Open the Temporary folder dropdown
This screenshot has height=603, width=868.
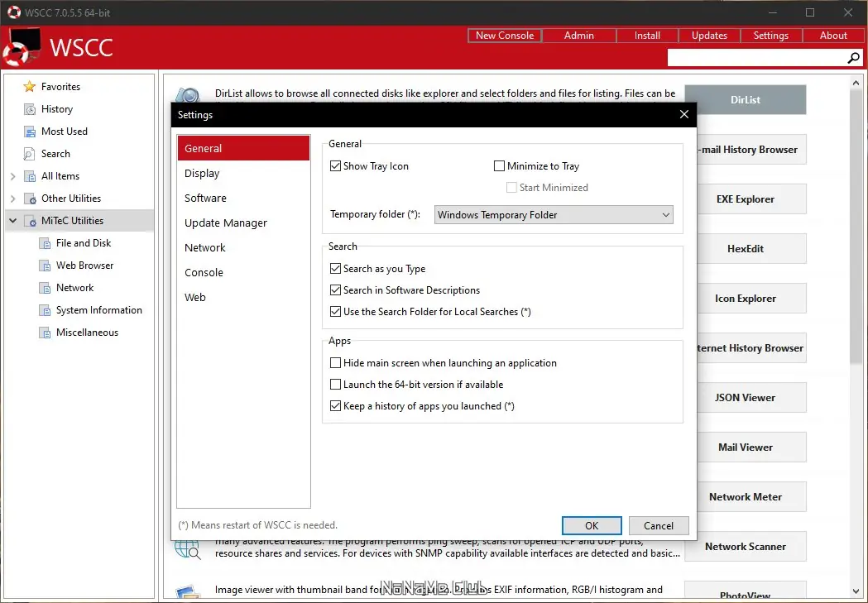(x=554, y=214)
